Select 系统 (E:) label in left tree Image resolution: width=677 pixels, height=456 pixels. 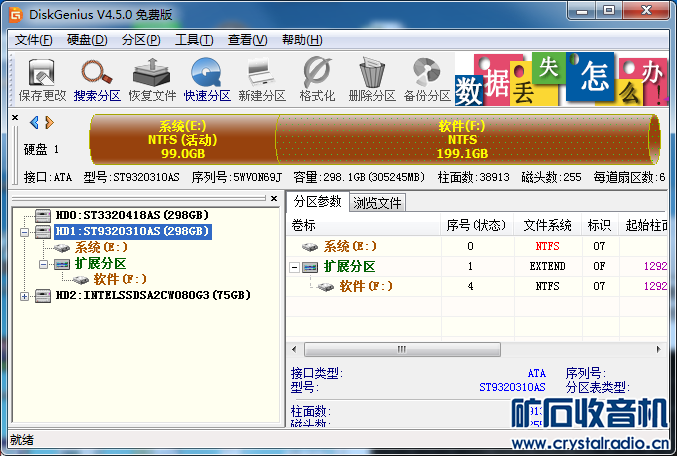point(101,247)
